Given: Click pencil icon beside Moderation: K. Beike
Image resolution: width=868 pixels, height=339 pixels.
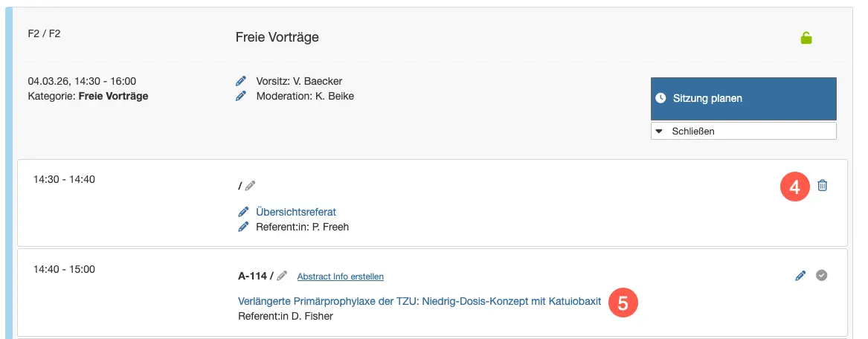Looking at the screenshot, I should pyautogui.click(x=241, y=96).
